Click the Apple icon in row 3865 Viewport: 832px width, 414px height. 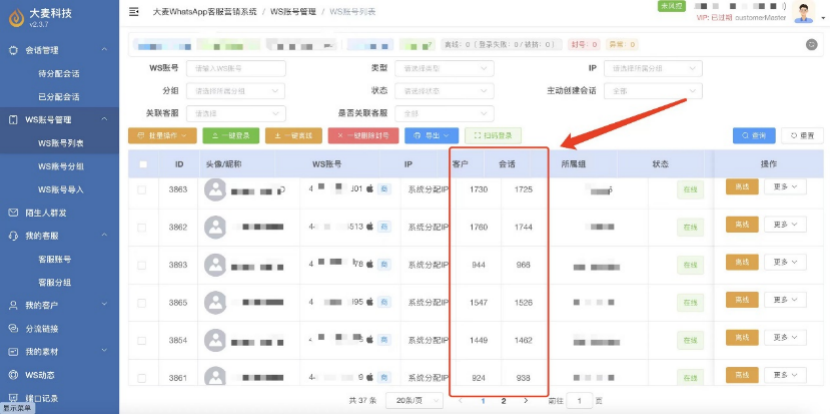pyautogui.click(x=370, y=302)
